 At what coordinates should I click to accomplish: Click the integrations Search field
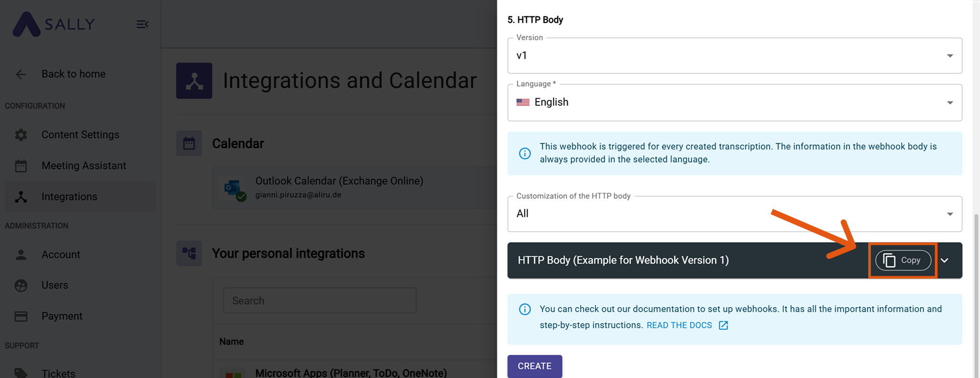319,300
